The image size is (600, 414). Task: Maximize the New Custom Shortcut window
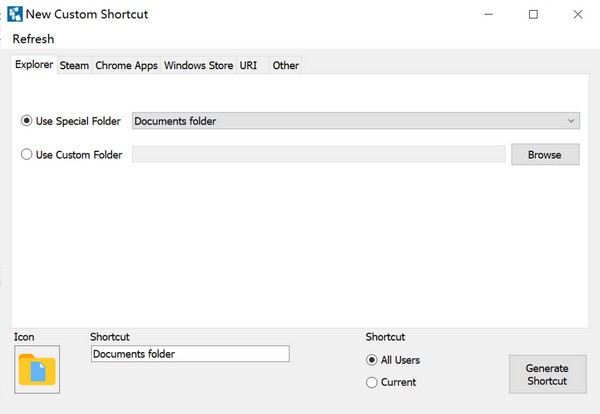click(533, 15)
